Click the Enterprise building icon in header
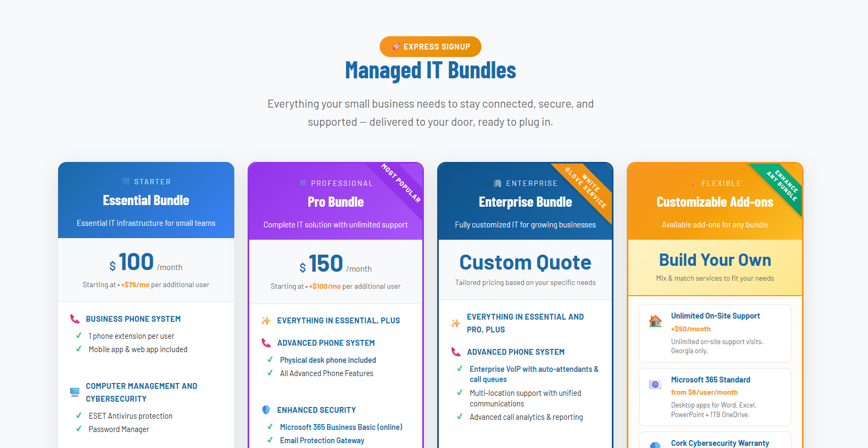 497,183
